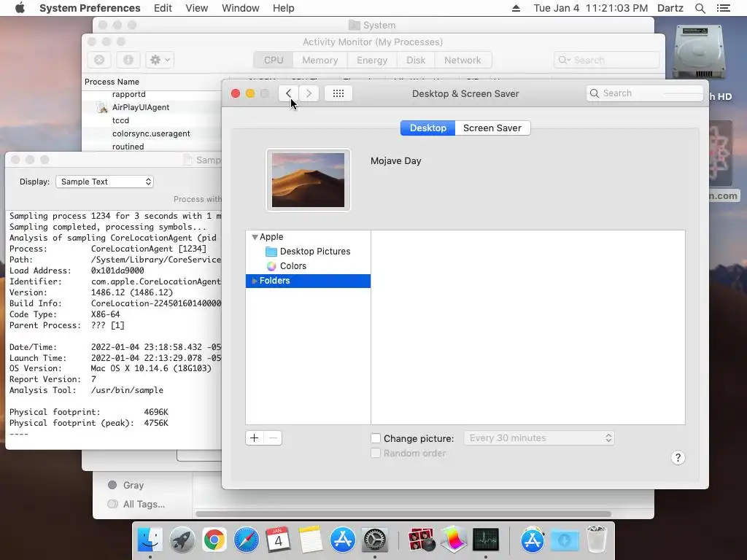Click the Activity Monitor search field
Screen dimensions: 747x560
(606, 60)
